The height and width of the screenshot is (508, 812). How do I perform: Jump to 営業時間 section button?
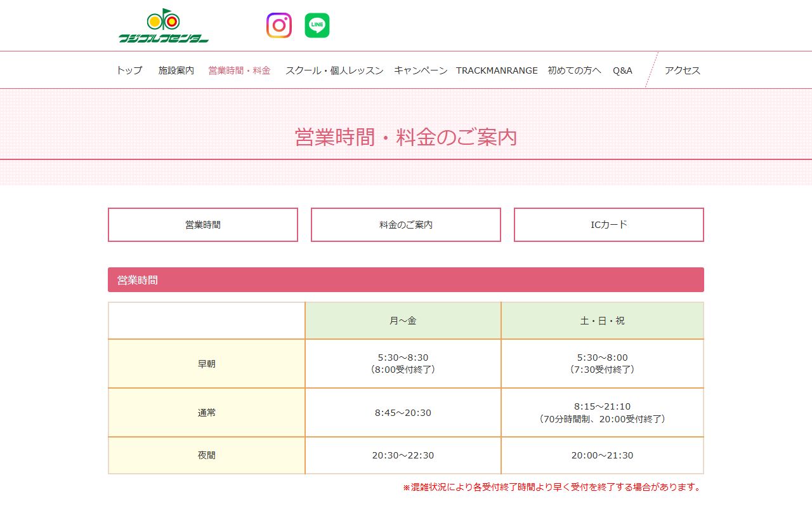click(203, 225)
